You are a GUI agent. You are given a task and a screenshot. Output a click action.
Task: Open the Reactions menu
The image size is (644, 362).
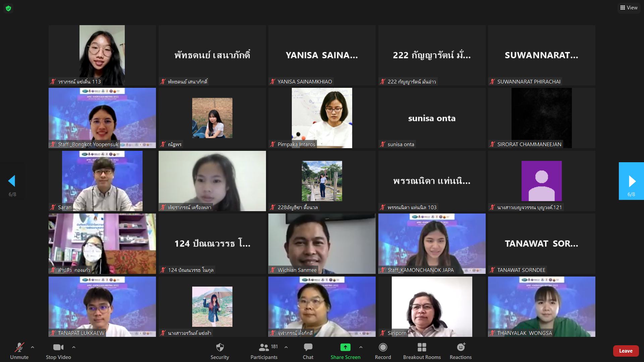[461, 351]
